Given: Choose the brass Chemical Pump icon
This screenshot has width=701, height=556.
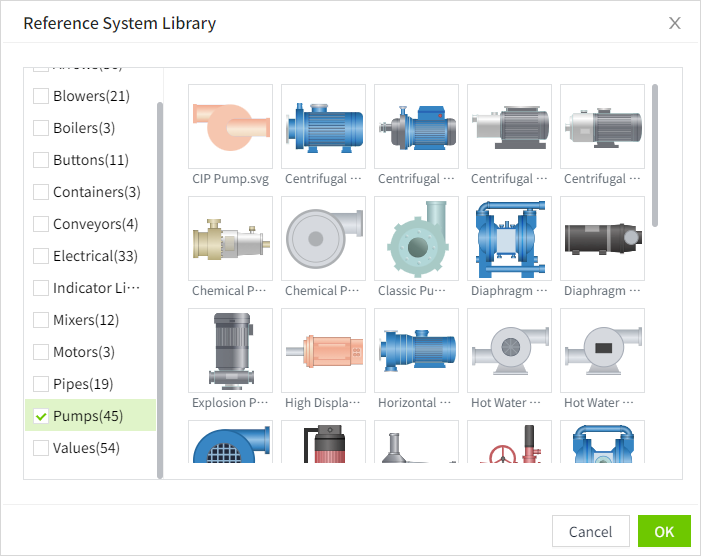Looking at the screenshot, I should [230, 238].
